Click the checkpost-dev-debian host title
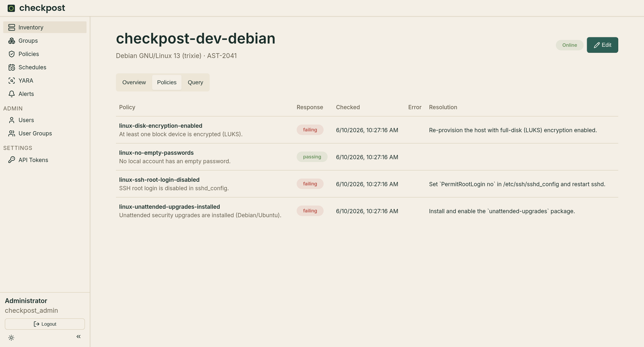644x347 pixels. 195,38
